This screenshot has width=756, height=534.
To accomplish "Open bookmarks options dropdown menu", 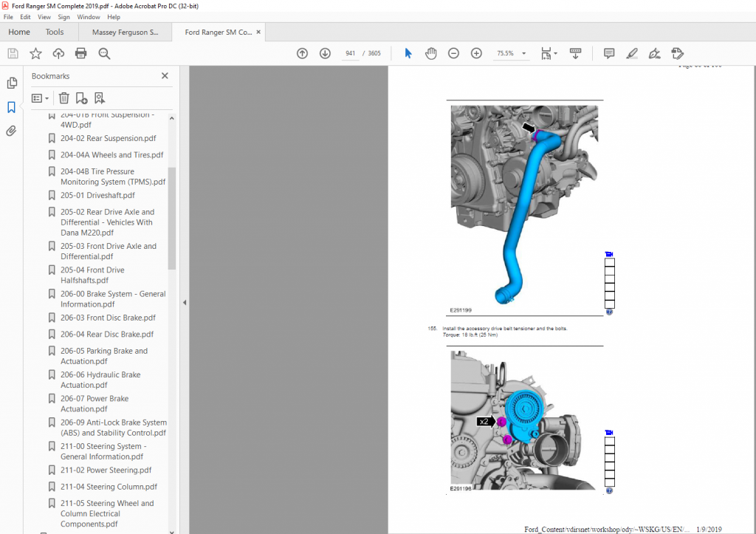I will tap(40, 98).
